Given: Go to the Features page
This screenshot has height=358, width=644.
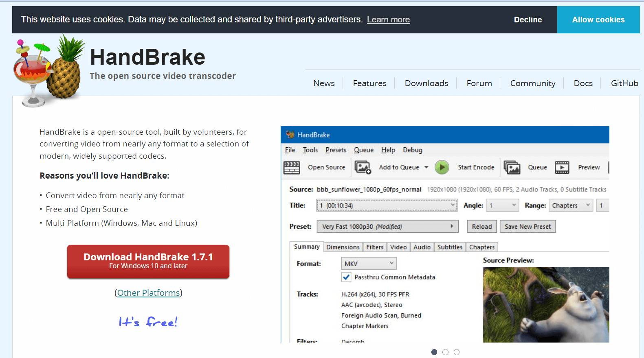Looking at the screenshot, I should [369, 83].
